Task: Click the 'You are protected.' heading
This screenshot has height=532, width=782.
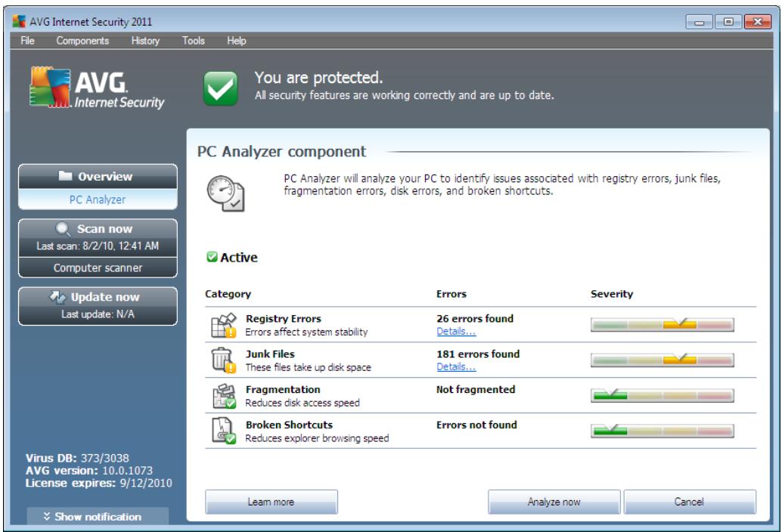Action: coord(318,78)
